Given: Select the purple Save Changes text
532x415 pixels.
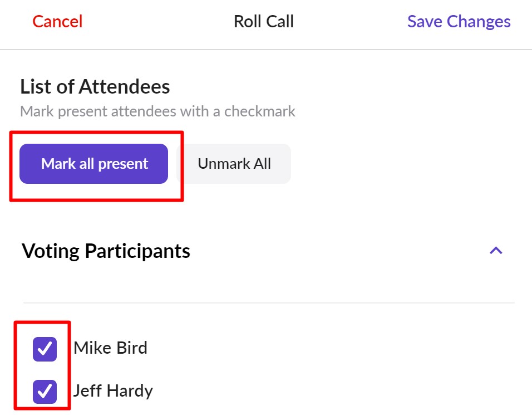Looking at the screenshot, I should pyautogui.click(x=459, y=22).
